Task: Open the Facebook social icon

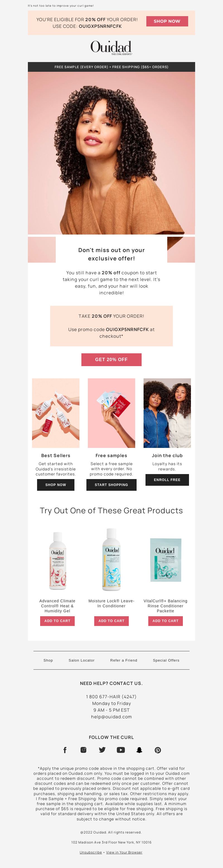Action: pyautogui.click(x=65, y=750)
